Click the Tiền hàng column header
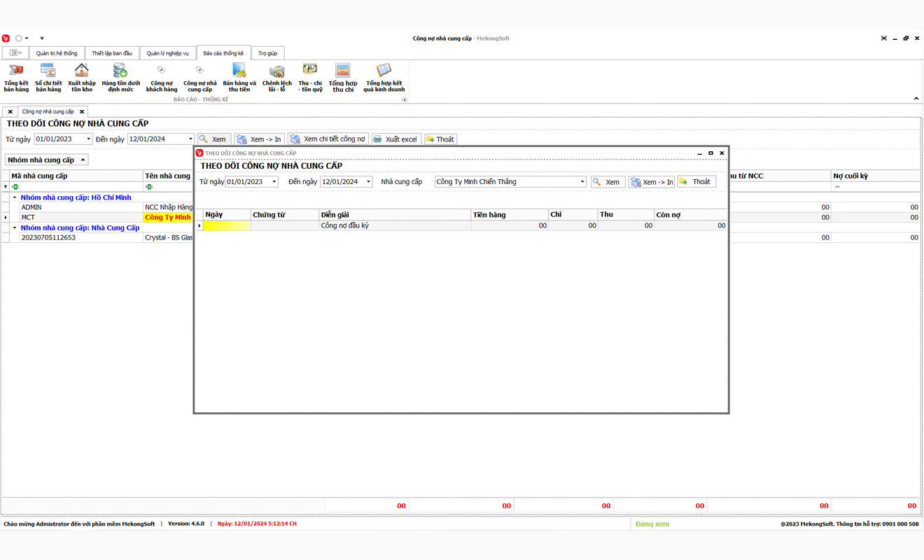Image resolution: width=924 pixels, height=560 pixels. coord(509,215)
